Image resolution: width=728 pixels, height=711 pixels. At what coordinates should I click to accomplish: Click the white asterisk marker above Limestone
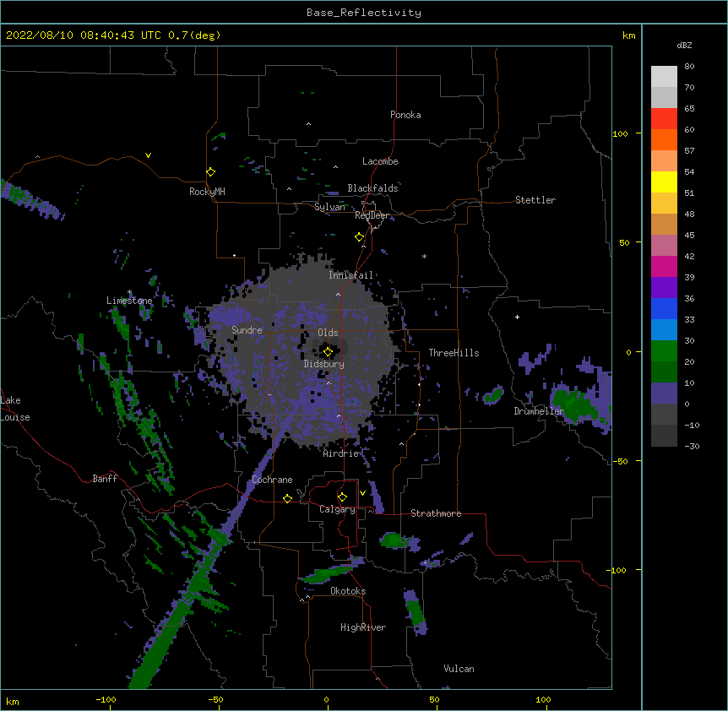(129, 292)
